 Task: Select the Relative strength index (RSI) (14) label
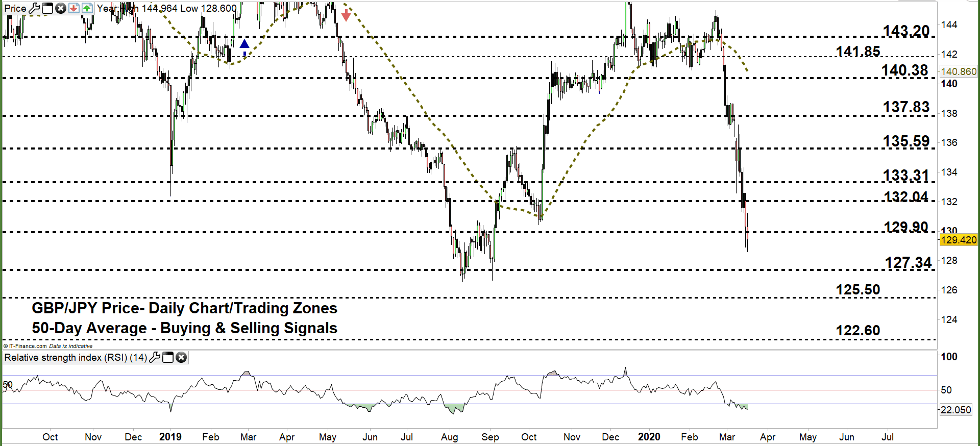click(76, 357)
